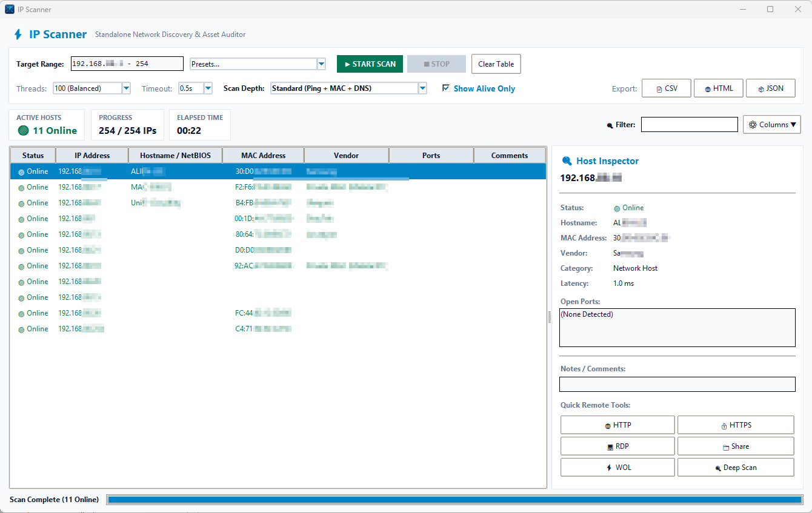
Task: Click the Filter text field
Action: (690, 125)
